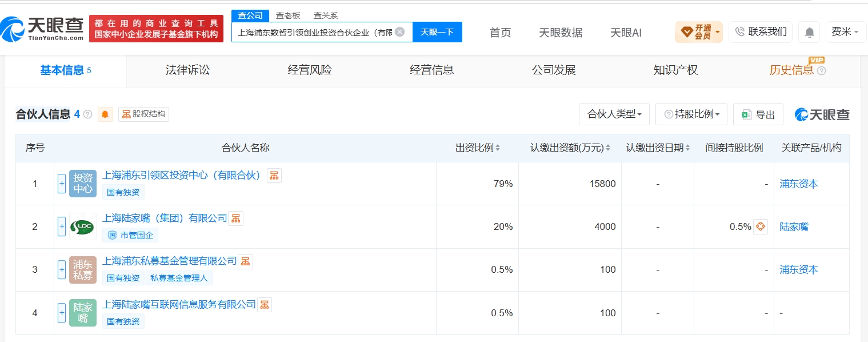Clear the company search box text
Viewport: 868px width, 342px height.
(399, 32)
